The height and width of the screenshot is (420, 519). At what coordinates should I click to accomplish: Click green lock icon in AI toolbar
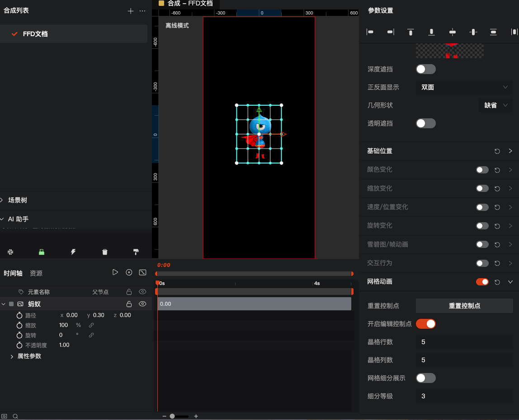coord(42,252)
